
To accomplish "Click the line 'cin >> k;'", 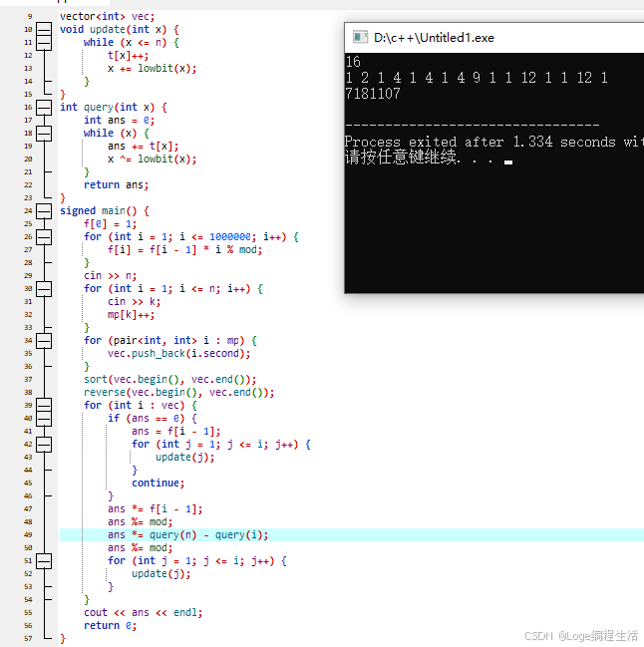I will (x=134, y=302).
